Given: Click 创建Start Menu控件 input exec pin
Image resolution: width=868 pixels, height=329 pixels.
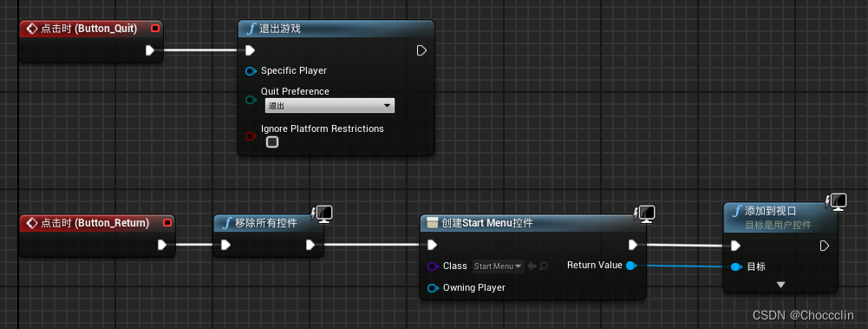Looking at the screenshot, I should (433, 245).
